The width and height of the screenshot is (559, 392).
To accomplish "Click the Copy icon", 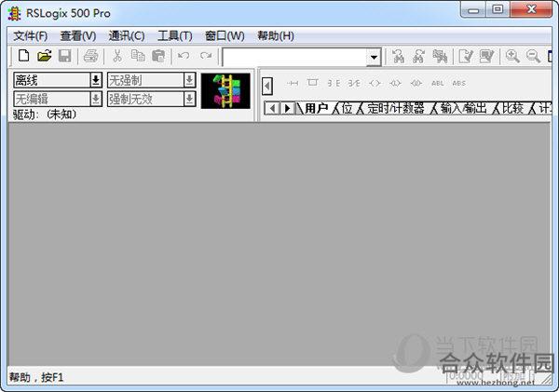I will (x=138, y=56).
